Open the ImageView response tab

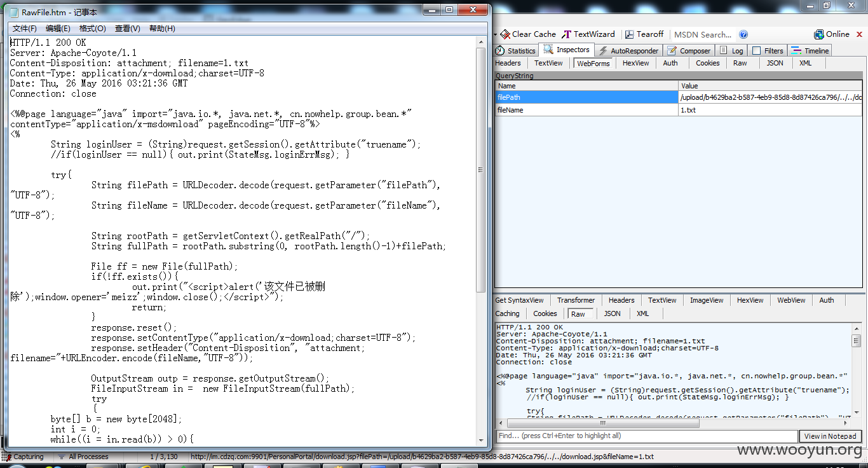coord(707,300)
